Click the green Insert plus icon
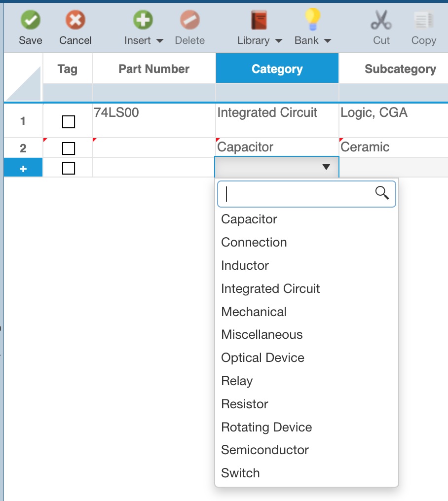448x501 pixels. 143,21
